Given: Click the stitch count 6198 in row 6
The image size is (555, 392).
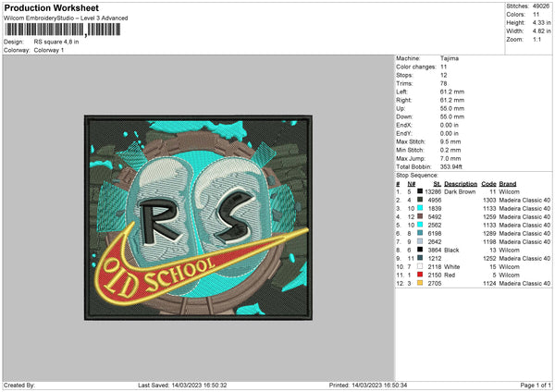Looking at the screenshot, I should coord(435,234).
